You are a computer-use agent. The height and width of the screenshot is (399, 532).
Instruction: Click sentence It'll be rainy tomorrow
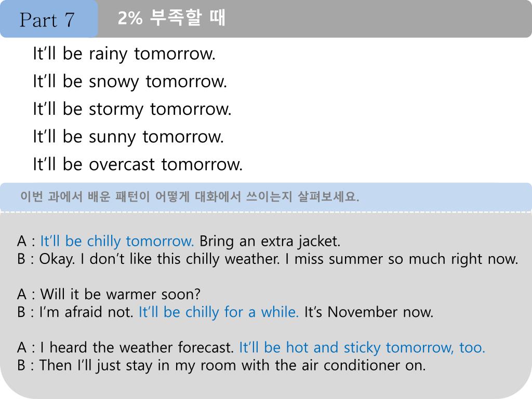124,54
